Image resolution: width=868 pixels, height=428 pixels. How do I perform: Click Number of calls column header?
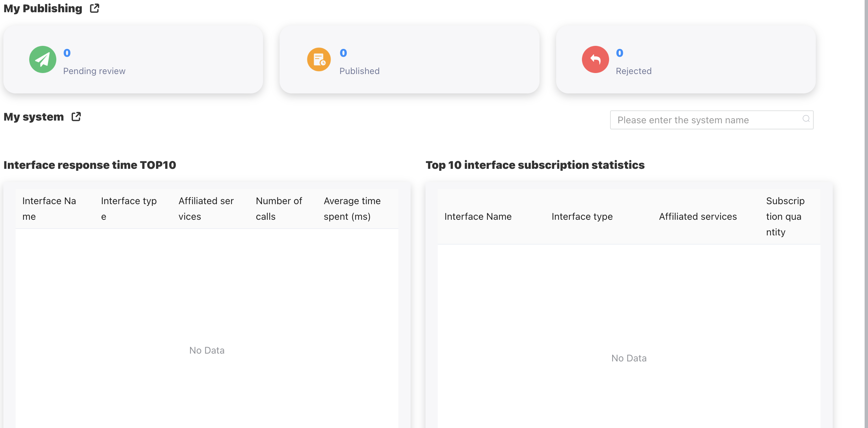(x=279, y=209)
